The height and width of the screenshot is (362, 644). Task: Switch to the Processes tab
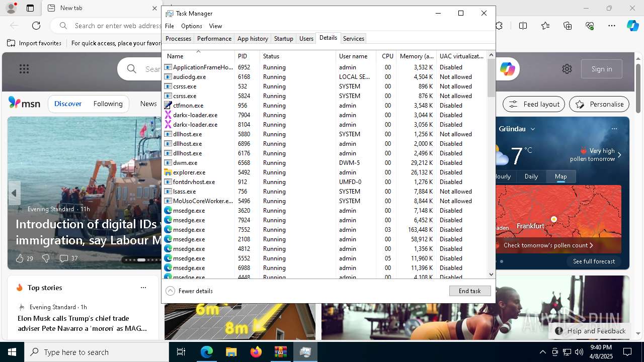point(178,39)
